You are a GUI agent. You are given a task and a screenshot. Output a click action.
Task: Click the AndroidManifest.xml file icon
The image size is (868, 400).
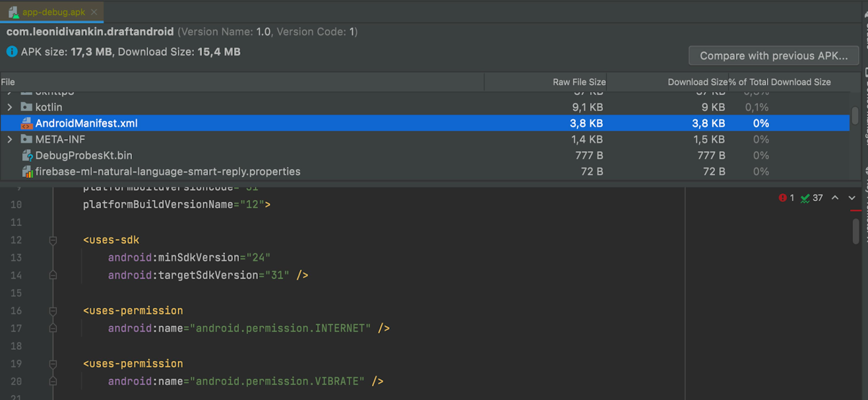[27, 123]
